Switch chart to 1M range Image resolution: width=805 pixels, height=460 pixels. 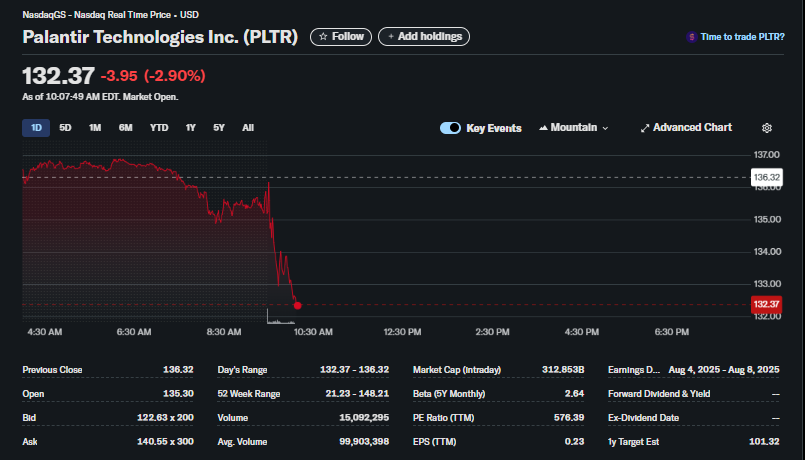click(95, 128)
